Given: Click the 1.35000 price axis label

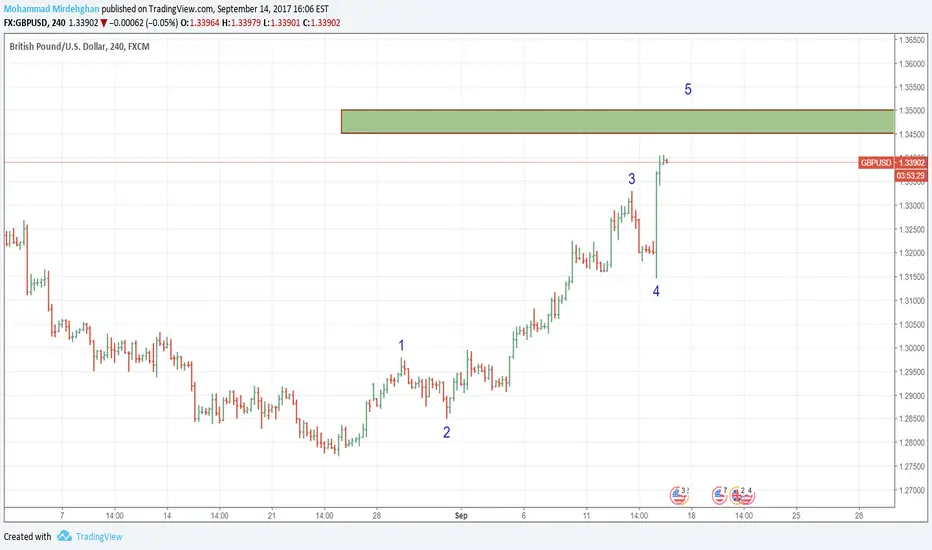Looking at the screenshot, I should (x=912, y=111).
